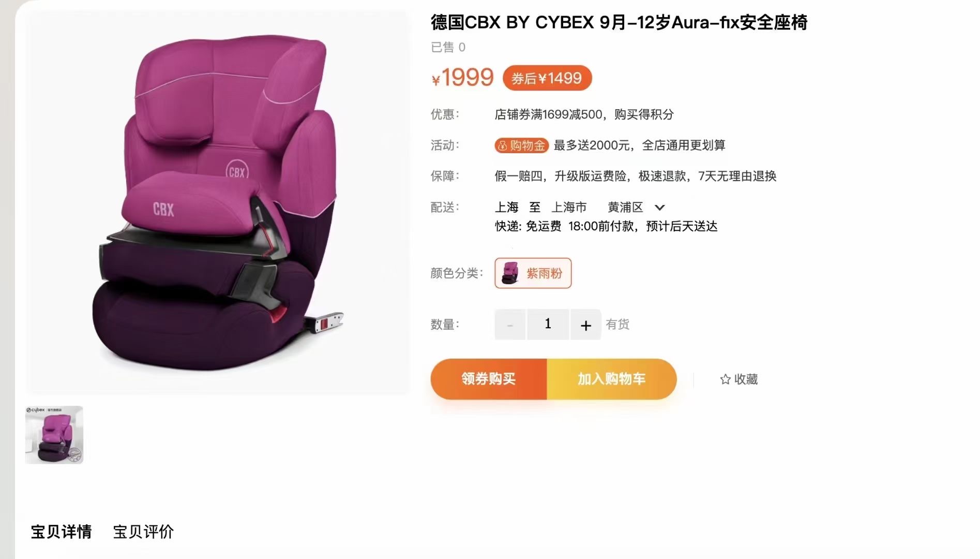The image size is (980, 559).
Task: Expand the delivery district dropdown chevron
Action: pos(659,208)
